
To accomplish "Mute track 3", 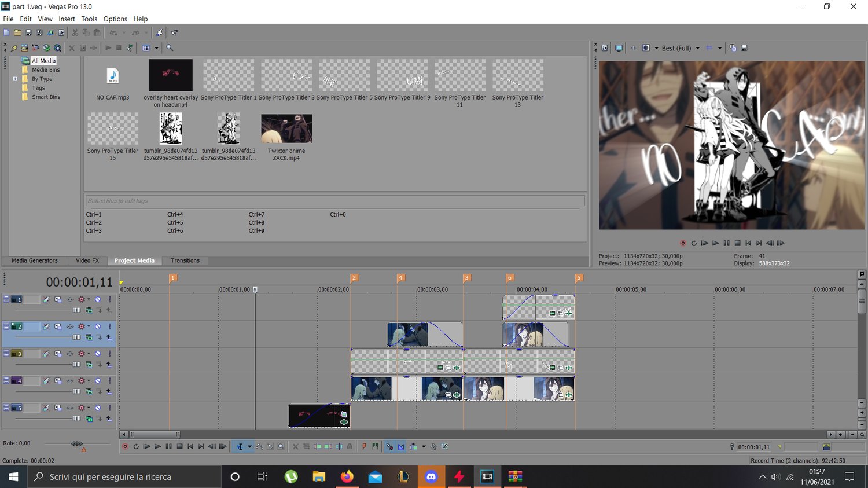I will click(x=98, y=354).
